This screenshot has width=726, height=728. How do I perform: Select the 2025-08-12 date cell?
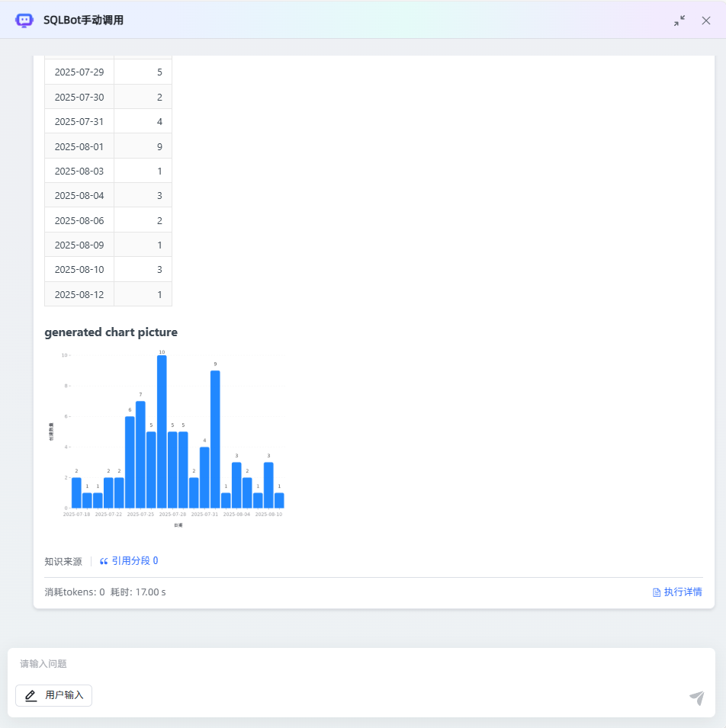pyautogui.click(x=79, y=294)
